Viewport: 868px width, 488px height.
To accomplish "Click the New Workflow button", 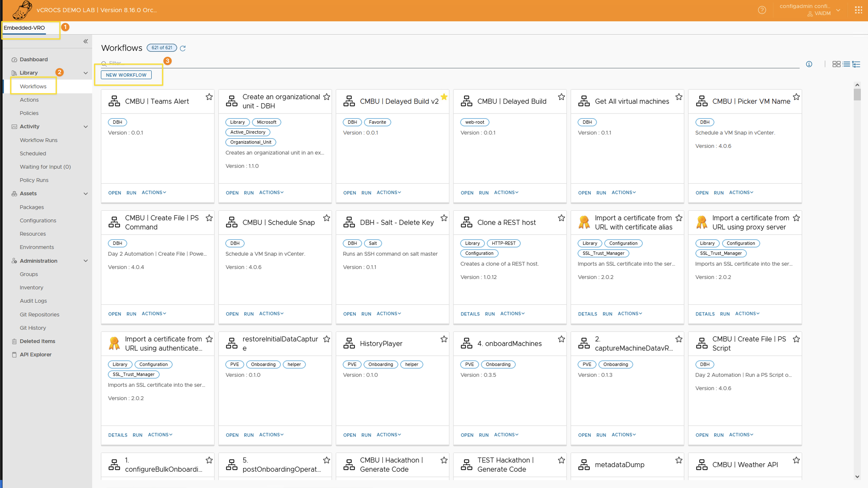I will [x=126, y=75].
